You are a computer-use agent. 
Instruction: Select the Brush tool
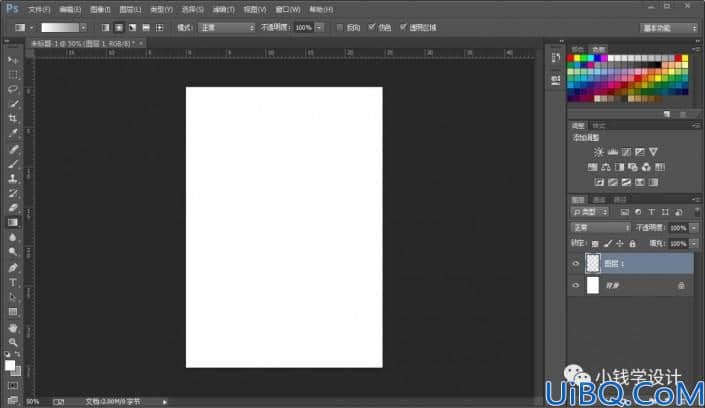13,164
